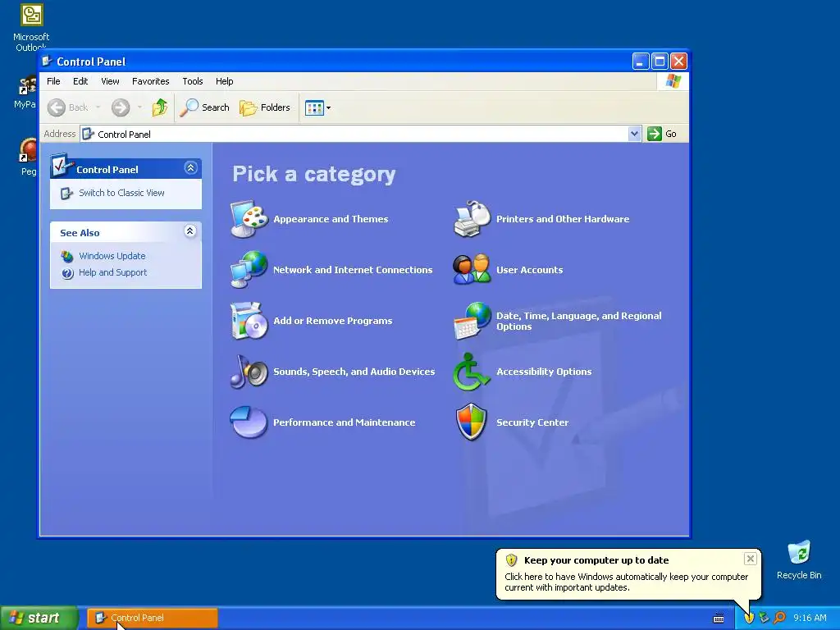Open the Printers and Other Hardware icon
Image resolution: width=840 pixels, height=630 pixels.
472,218
